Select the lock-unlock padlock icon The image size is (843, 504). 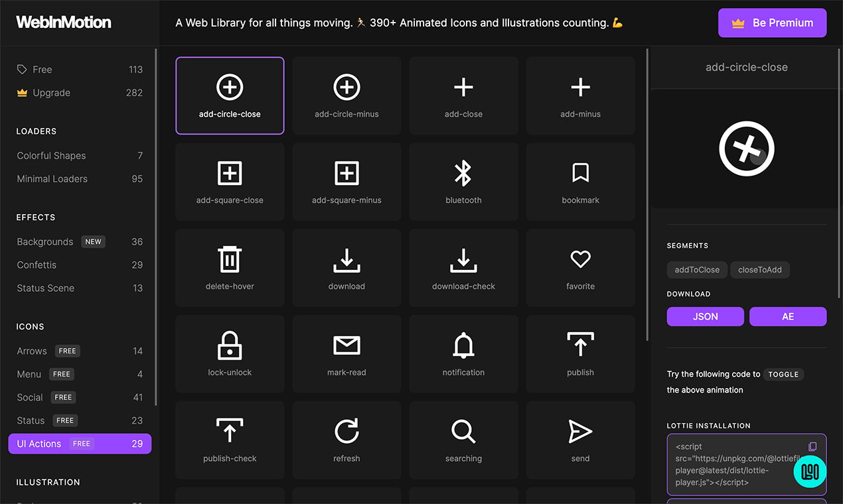click(x=230, y=353)
